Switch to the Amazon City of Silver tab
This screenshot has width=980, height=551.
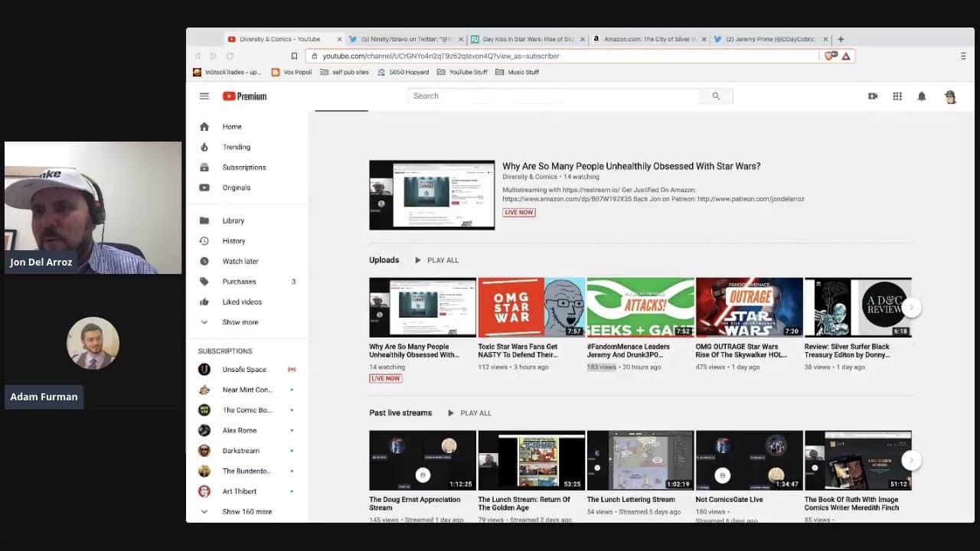coord(648,39)
